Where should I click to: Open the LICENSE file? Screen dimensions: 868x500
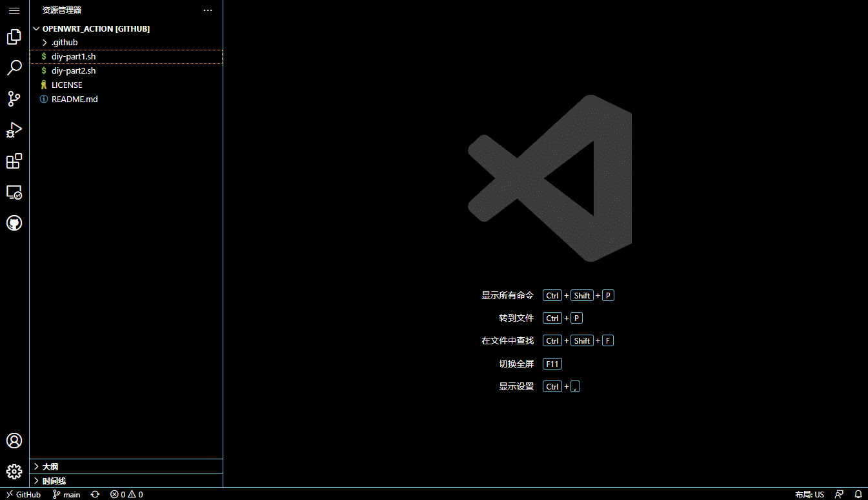coord(126,85)
